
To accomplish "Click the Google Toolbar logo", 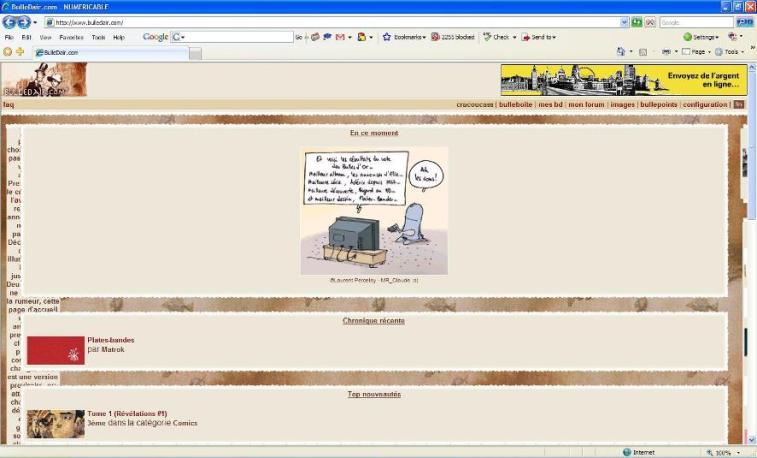I will point(155,37).
